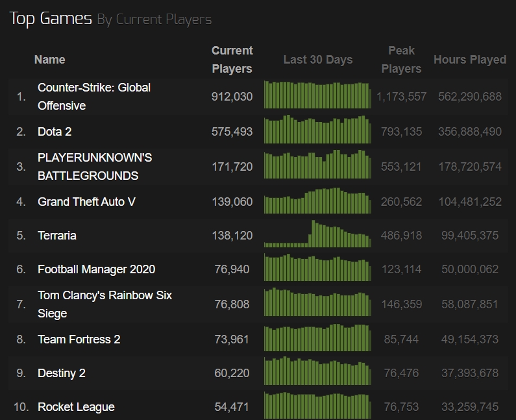This screenshot has height=420, width=516.
Task: Select peak players value 85,744
Action: (402, 340)
